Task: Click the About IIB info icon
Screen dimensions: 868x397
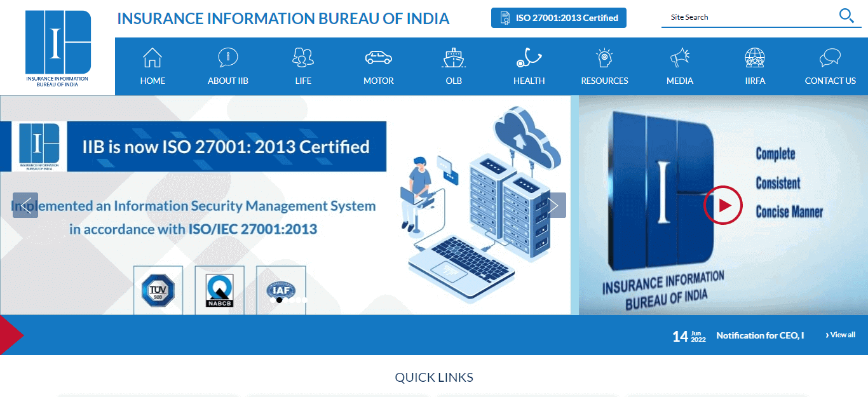Action: (x=227, y=57)
